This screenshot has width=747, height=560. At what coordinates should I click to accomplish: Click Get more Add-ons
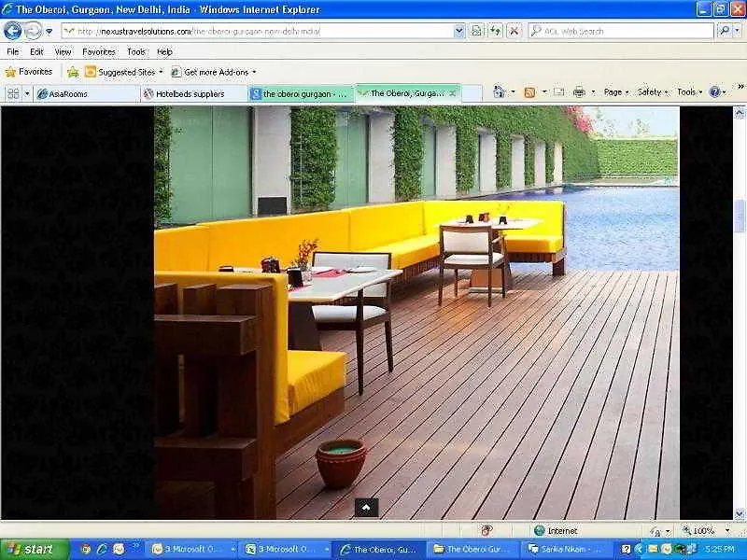(214, 73)
